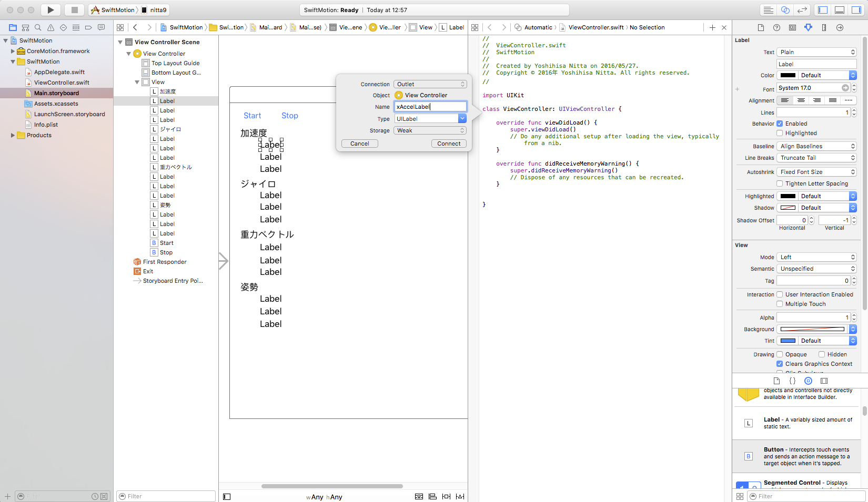Viewport: 868px width, 502px height.
Task: Uncheck the Enabled behavior checkbox
Action: tap(780, 124)
